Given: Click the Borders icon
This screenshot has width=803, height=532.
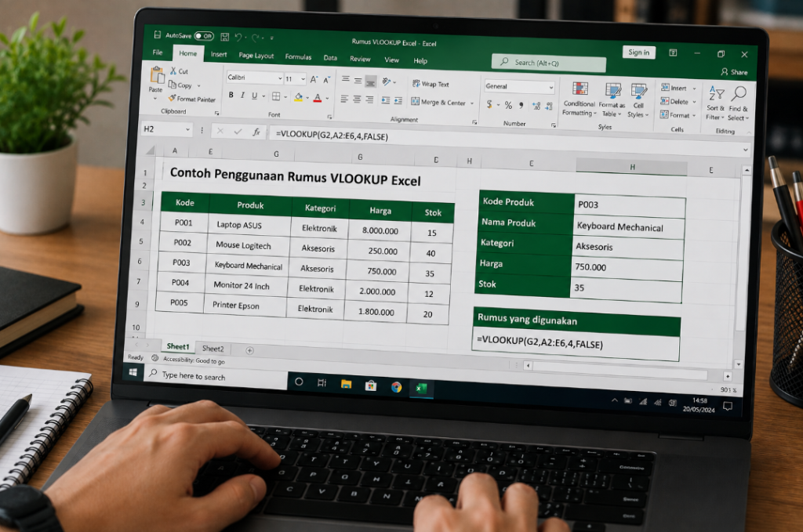Looking at the screenshot, I should [276, 96].
